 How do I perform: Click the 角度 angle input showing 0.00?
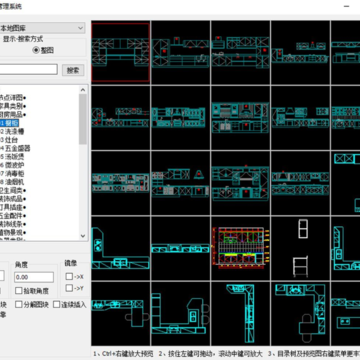click(34, 277)
